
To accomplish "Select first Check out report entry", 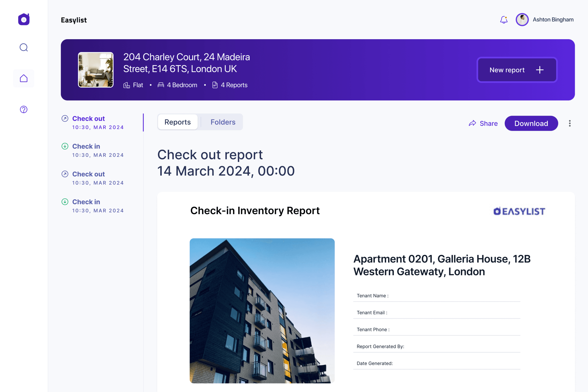I will point(88,119).
